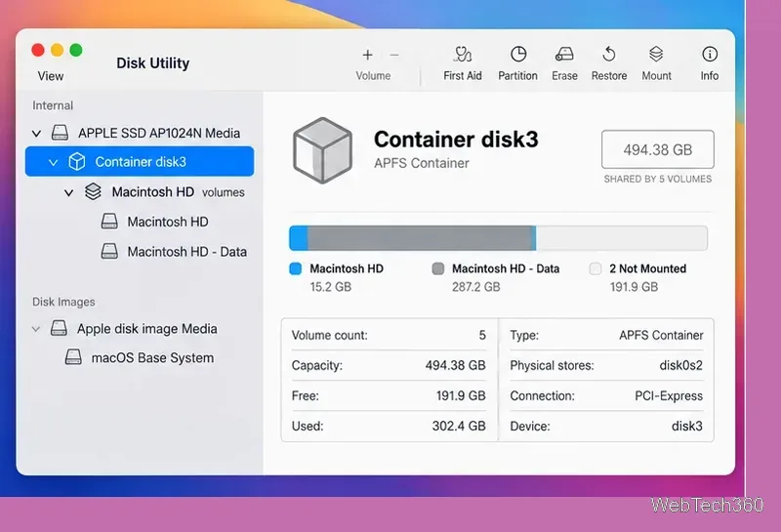Viewport: 781px width, 532px height.
Task: Click the large Container disk3 cube image
Action: point(323,150)
